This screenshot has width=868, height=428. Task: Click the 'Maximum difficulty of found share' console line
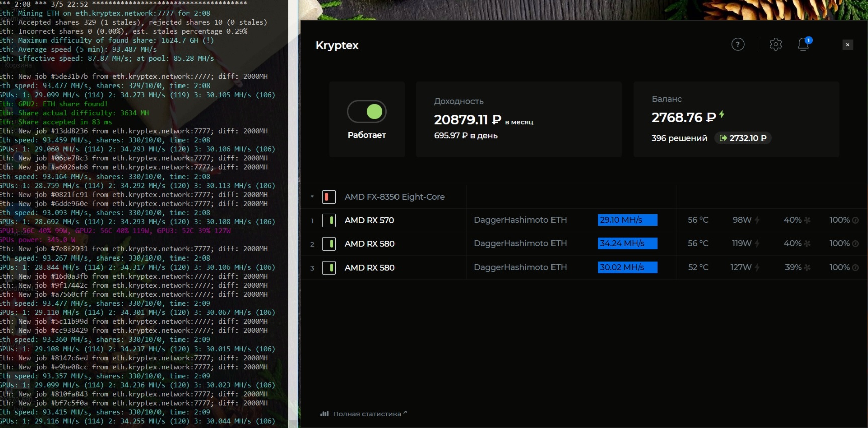coord(108,40)
